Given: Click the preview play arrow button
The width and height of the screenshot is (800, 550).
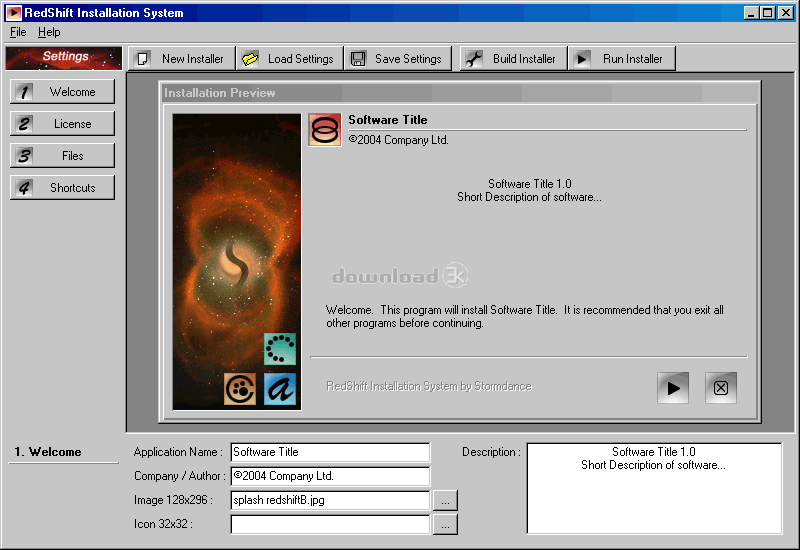Looking at the screenshot, I should click(673, 388).
